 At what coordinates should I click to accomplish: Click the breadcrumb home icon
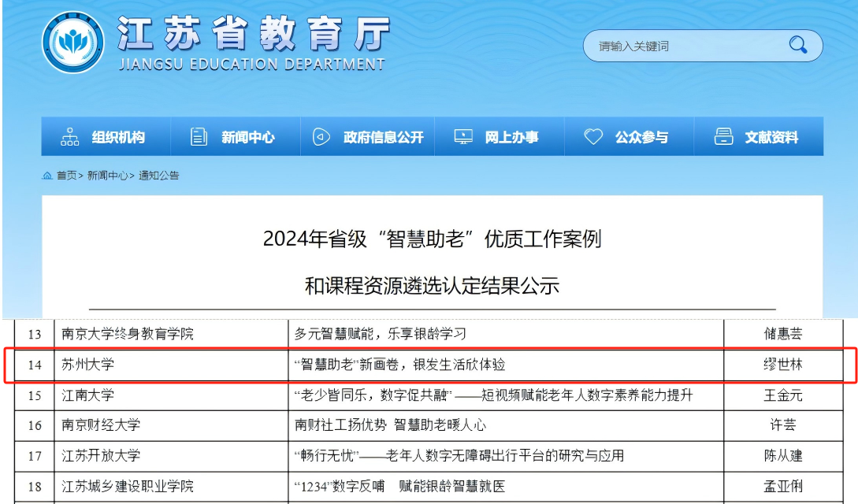(x=47, y=176)
